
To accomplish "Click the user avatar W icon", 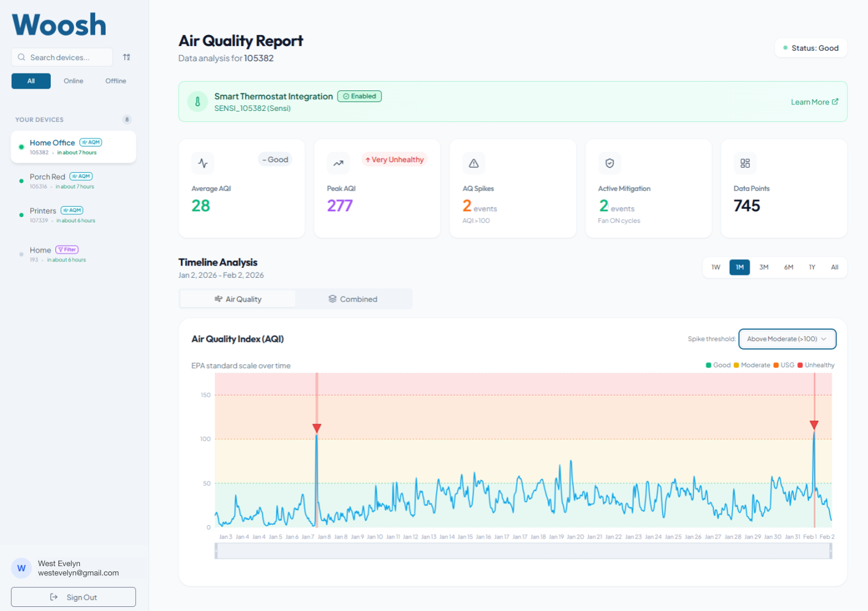I will point(22,568).
